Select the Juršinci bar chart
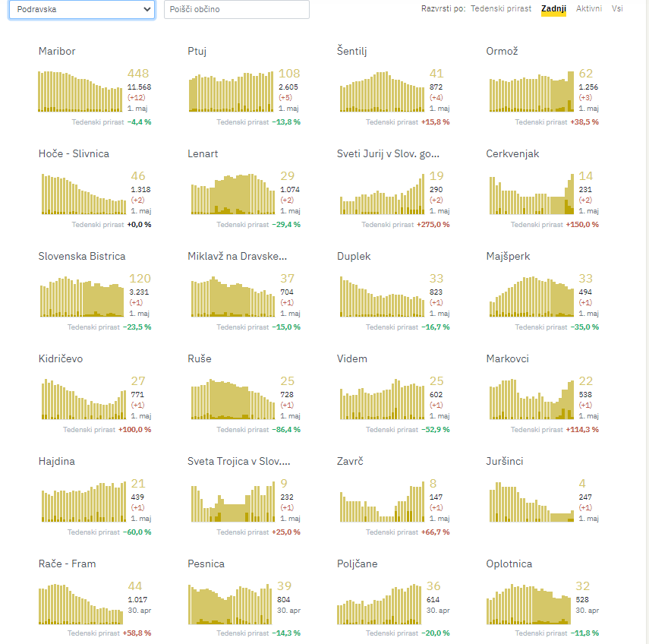The width and height of the screenshot is (649, 644). tap(531, 501)
